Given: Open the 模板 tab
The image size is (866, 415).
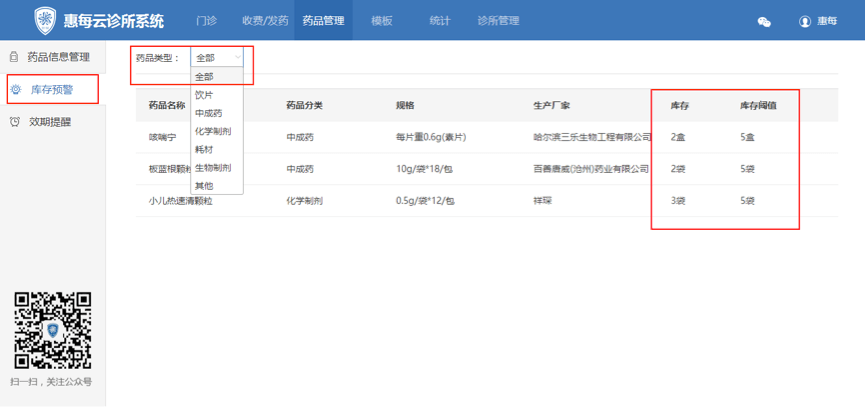Looking at the screenshot, I should tap(382, 21).
